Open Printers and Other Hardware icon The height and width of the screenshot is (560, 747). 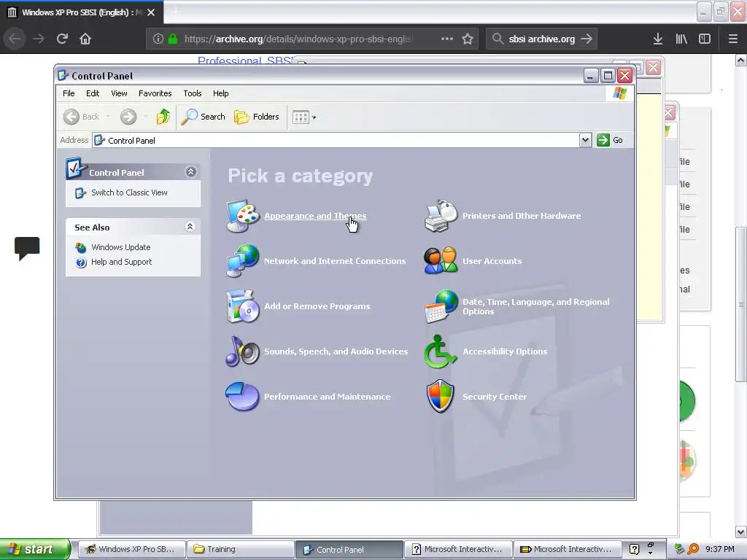[x=441, y=216]
